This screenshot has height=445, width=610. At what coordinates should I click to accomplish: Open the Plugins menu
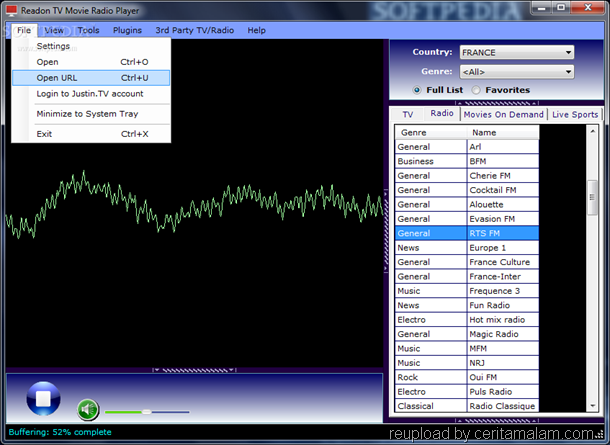(x=127, y=31)
